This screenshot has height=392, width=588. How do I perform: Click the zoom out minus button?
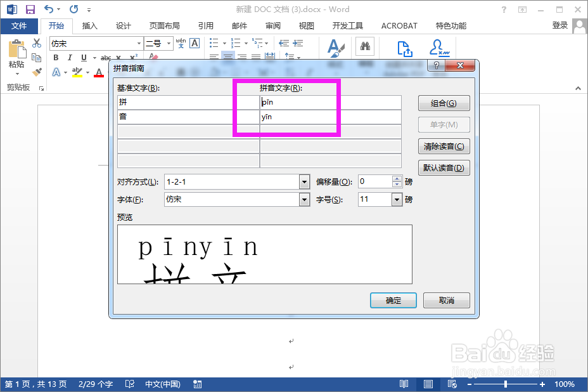[x=470, y=384]
